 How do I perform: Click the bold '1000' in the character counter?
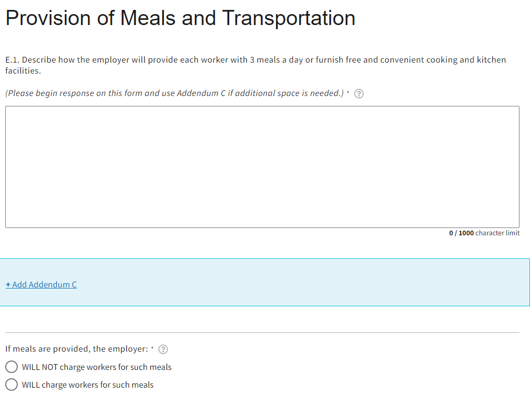point(466,233)
